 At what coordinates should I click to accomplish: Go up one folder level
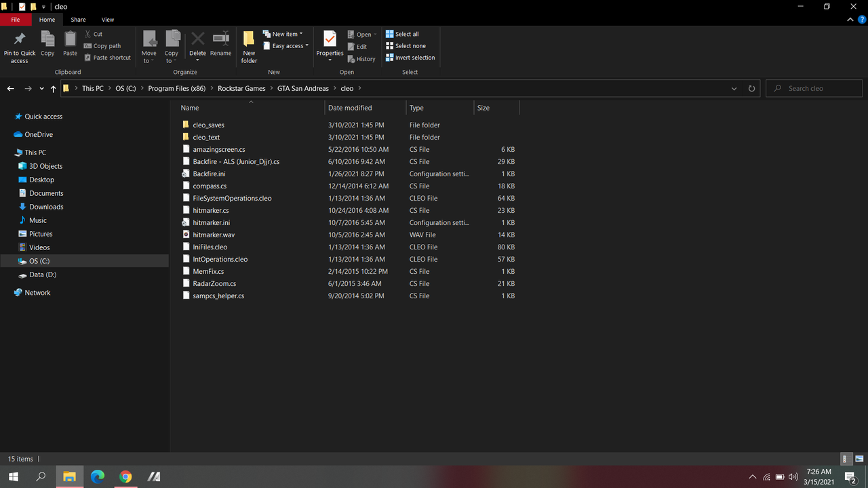tap(54, 89)
